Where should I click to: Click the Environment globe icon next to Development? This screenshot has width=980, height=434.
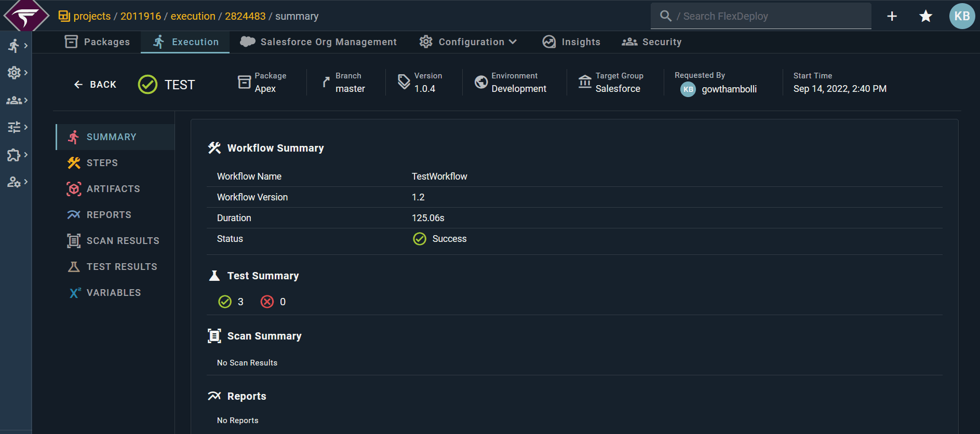pyautogui.click(x=481, y=82)
